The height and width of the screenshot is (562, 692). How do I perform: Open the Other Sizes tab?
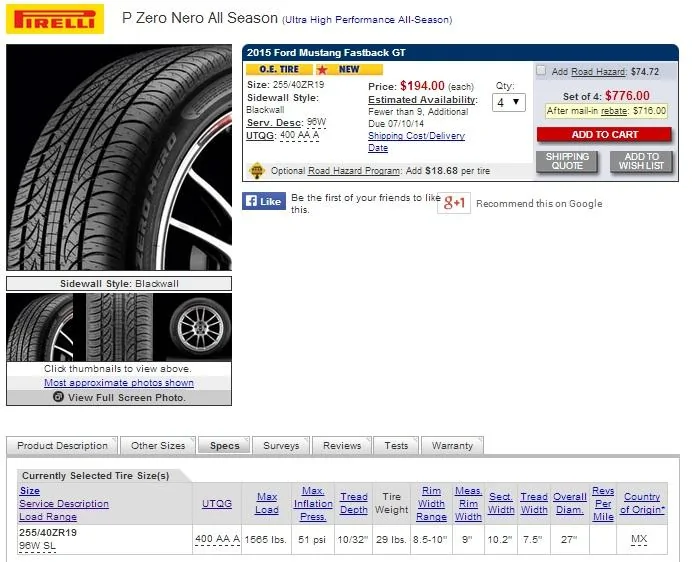point(158,446)
